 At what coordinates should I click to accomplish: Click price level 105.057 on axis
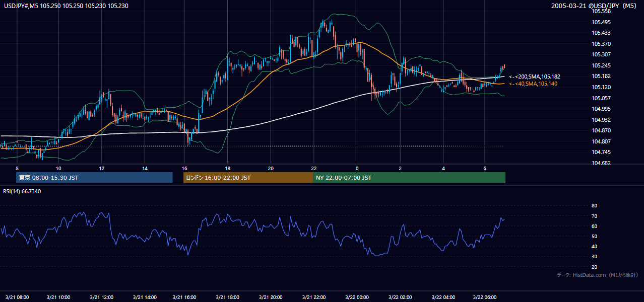602,98
